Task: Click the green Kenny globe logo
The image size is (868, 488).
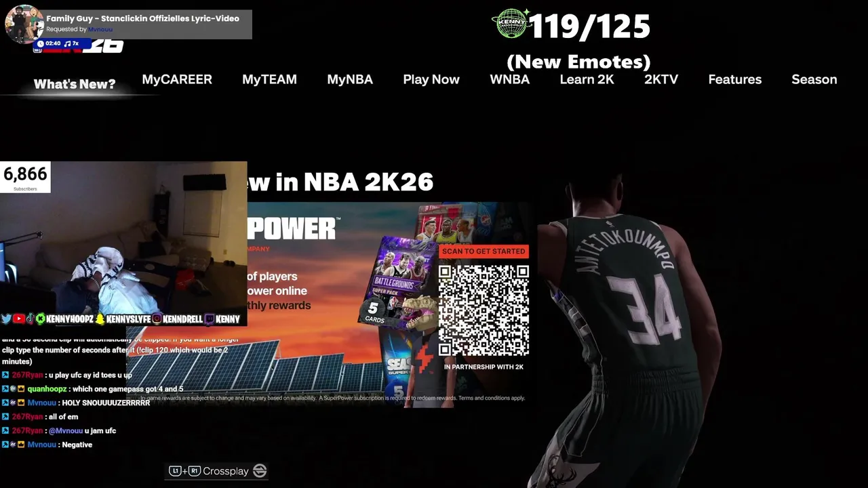Action: coord(511,24)
